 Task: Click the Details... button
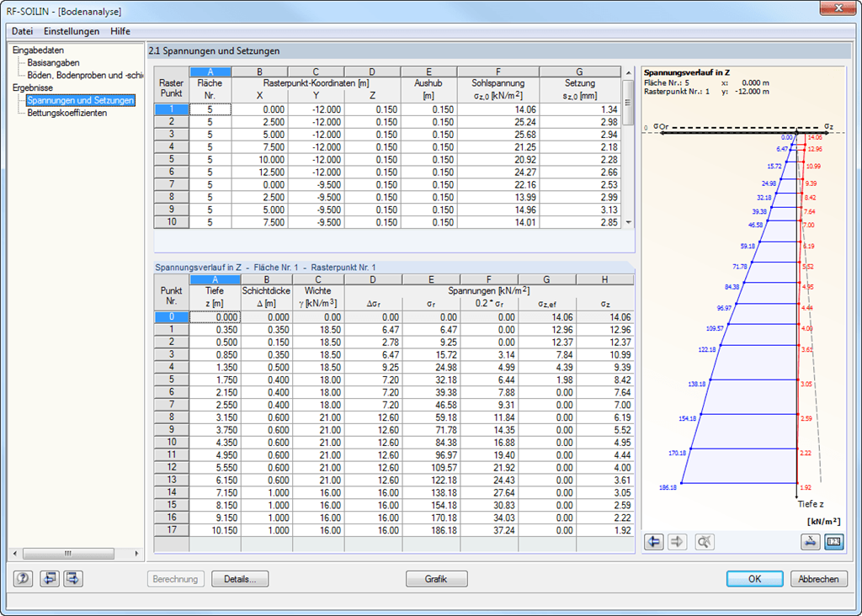[240, 579]
